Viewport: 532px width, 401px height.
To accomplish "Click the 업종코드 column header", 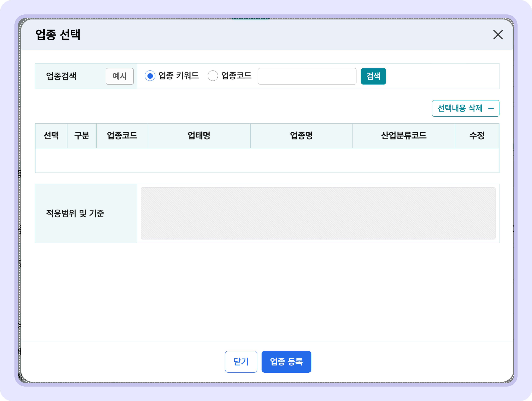I will (122, 136).
